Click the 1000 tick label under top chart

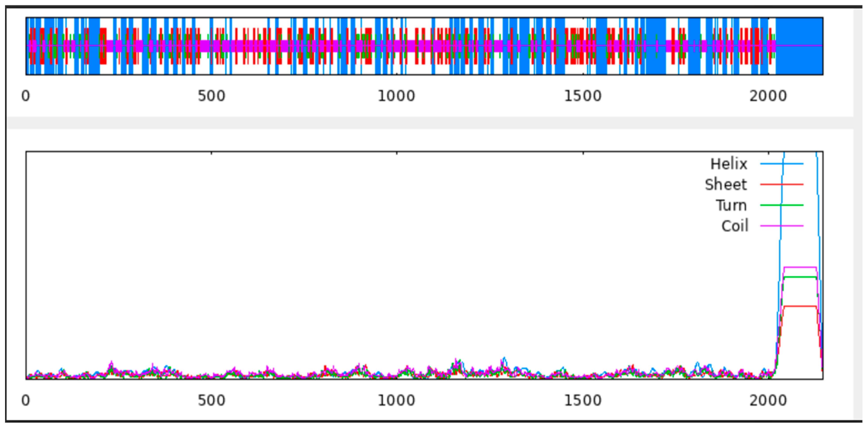(396, 96)
